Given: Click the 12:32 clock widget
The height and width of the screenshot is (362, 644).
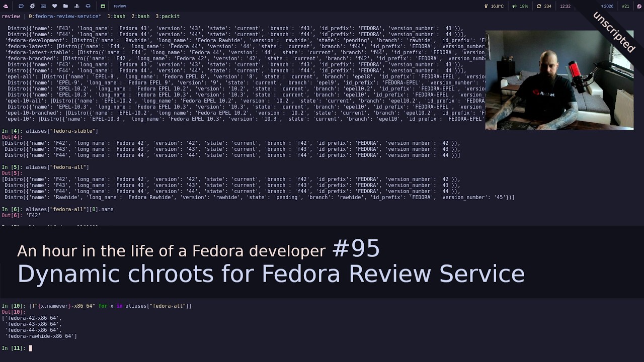Looking at the screenshot, I should [x=565, y=6].
